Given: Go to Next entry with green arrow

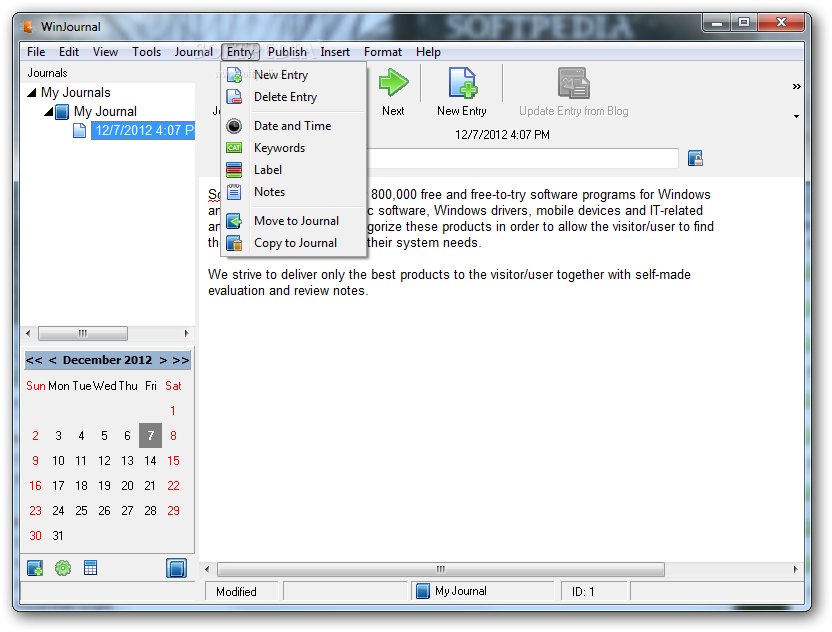Looking at the screenshot, I should pos(393,83).
